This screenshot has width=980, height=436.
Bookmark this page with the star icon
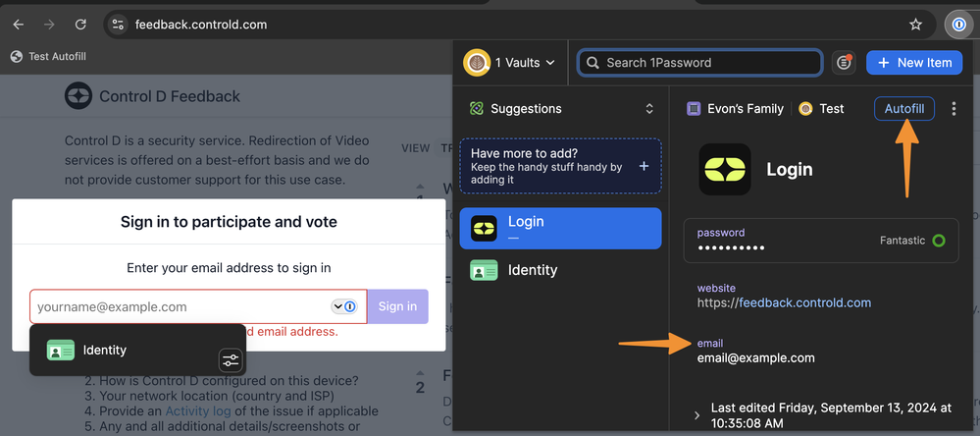[x=915, y=25]
